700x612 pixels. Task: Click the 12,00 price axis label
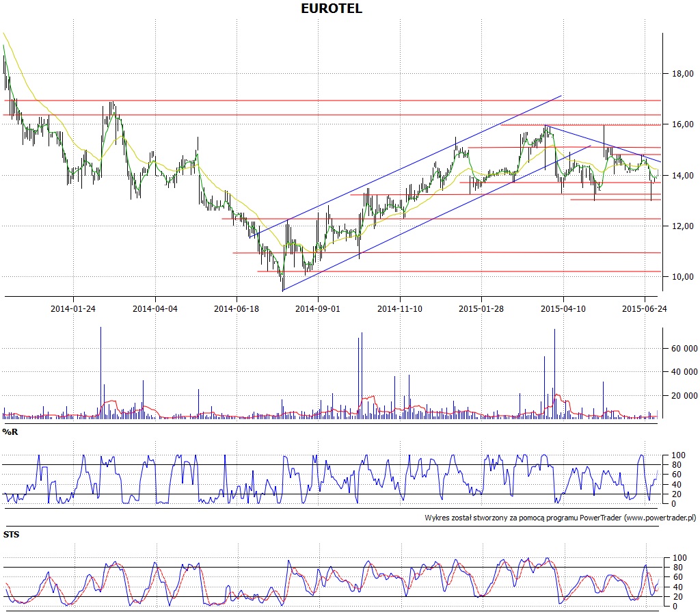[x=683, y=226]
